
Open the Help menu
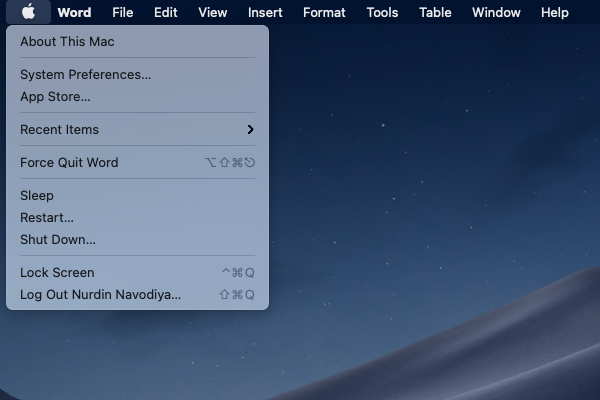click(554, 12)
